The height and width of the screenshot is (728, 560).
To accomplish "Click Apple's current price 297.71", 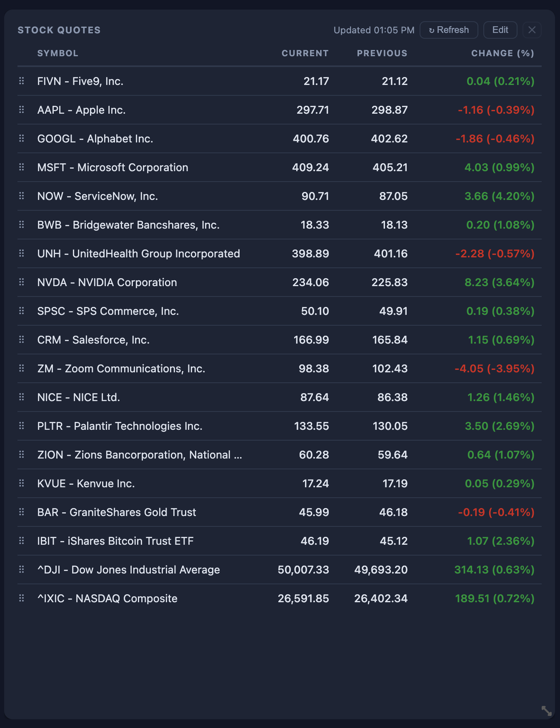I will point(312,110).
